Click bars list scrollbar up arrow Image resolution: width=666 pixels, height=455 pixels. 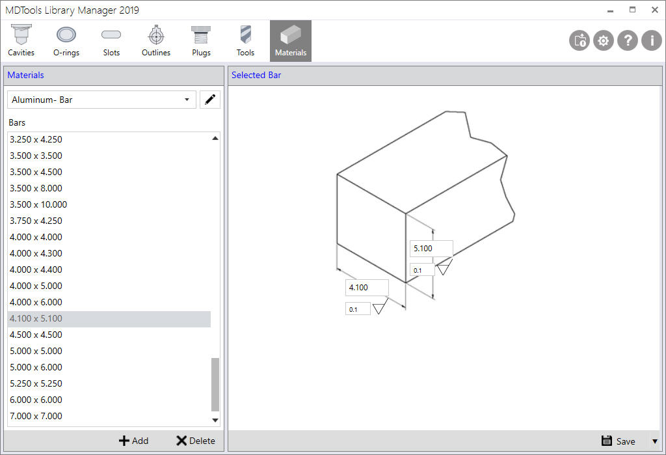215,138
